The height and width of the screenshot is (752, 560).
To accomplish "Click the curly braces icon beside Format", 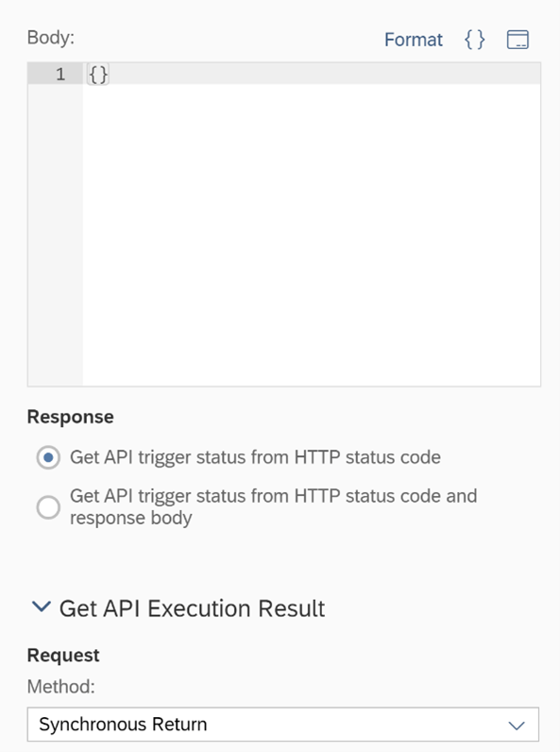I will [x=475, y=40].
